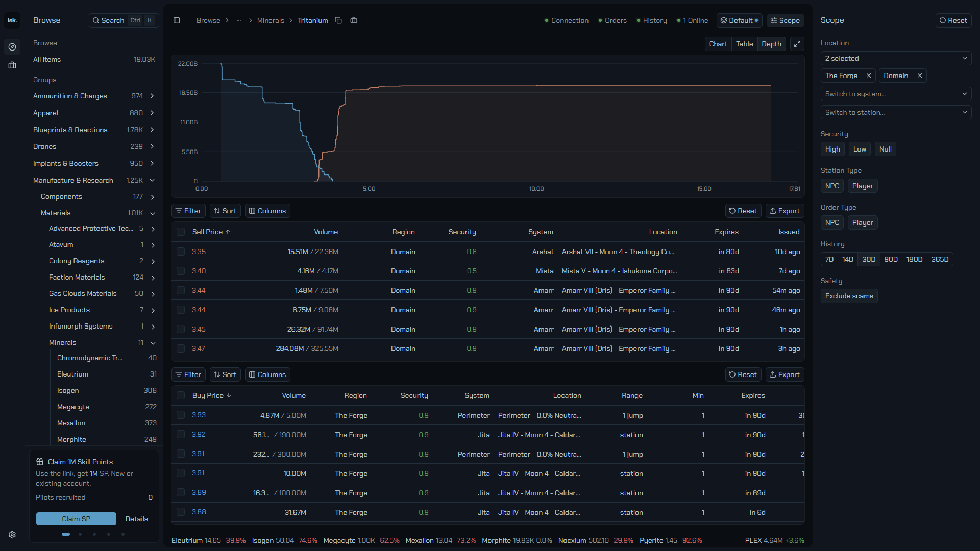Sort by the Buy Price column
The height and width of the screenshot is (551, 980).
(x=211, y=395)
